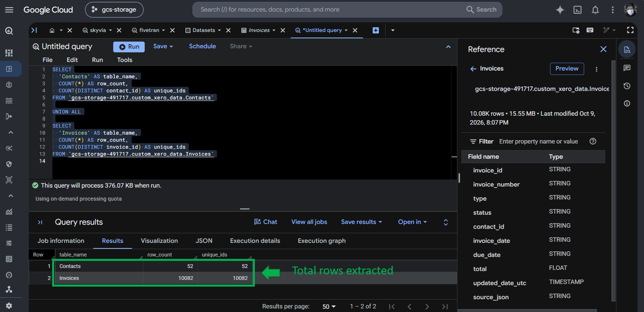644x312 pixels.
Task: Focus the schema Filter input field
Action: [x=539, y=141]
